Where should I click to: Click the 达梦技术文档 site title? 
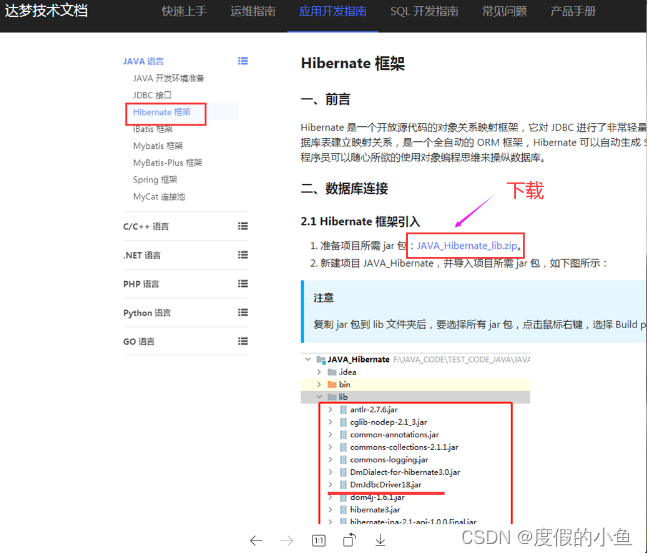[x=46, y=10]
